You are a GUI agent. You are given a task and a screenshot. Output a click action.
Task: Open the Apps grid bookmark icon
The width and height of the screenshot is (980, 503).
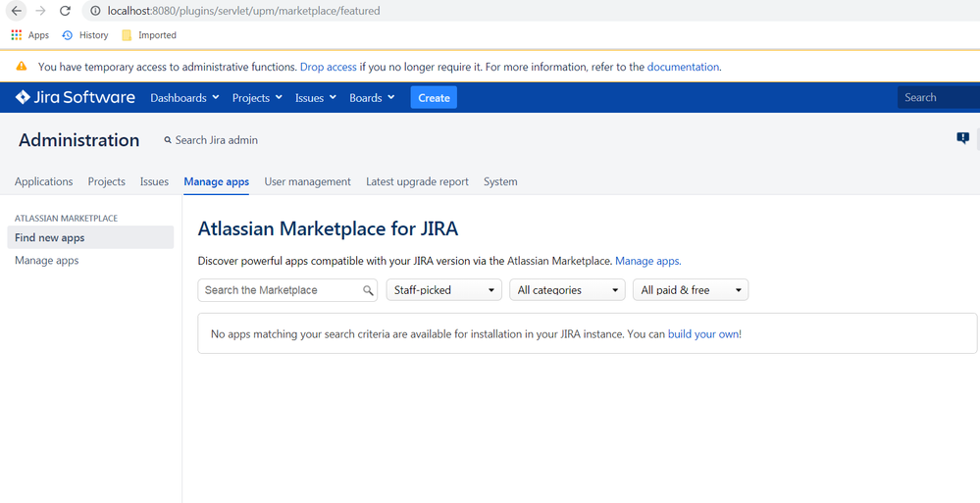pos(17,35)
